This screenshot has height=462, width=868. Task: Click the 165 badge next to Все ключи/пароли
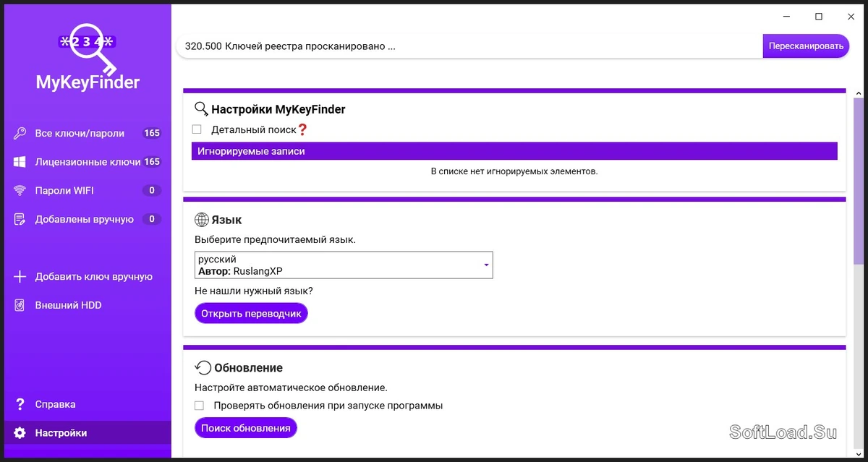click(x=152, y=133)
